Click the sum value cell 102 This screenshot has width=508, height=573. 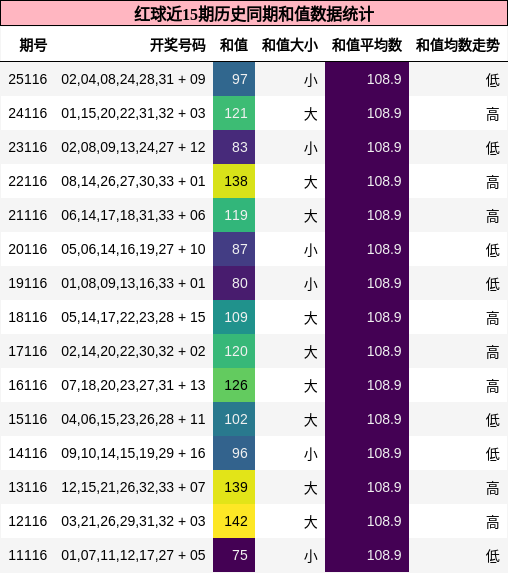coord(234,419)
